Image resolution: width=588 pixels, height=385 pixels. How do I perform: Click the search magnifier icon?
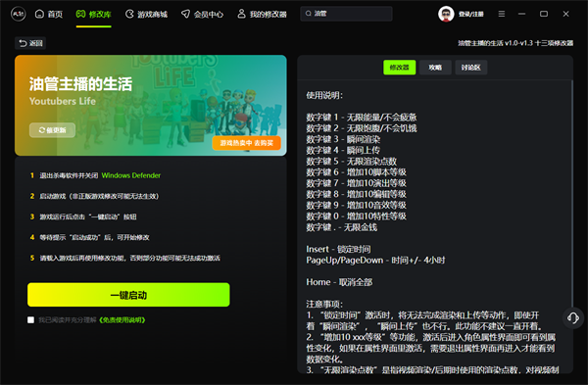pyautogui.click(x=309, y=14)
